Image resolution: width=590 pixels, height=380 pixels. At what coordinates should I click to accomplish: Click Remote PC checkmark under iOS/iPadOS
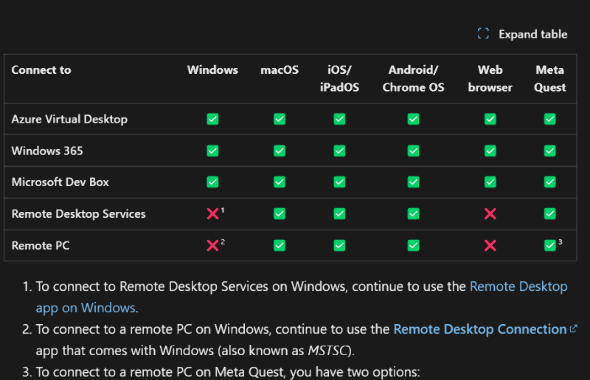[339, 246]
